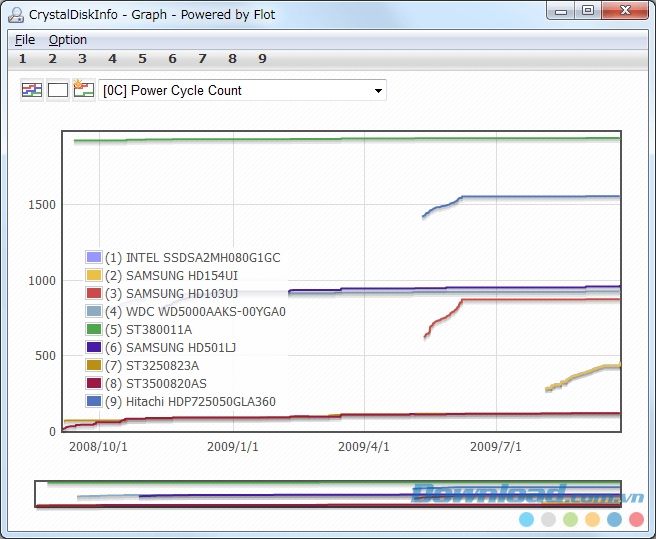Click legend text '(2) SAMSUNG HD154UI'
The image size is (656, 539).
[x=172, y=276]
